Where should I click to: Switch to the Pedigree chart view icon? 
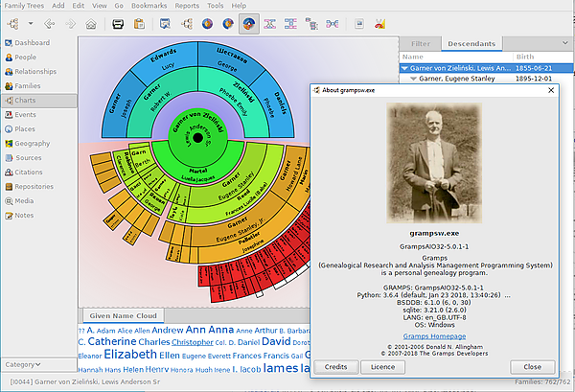click(187, 24)
